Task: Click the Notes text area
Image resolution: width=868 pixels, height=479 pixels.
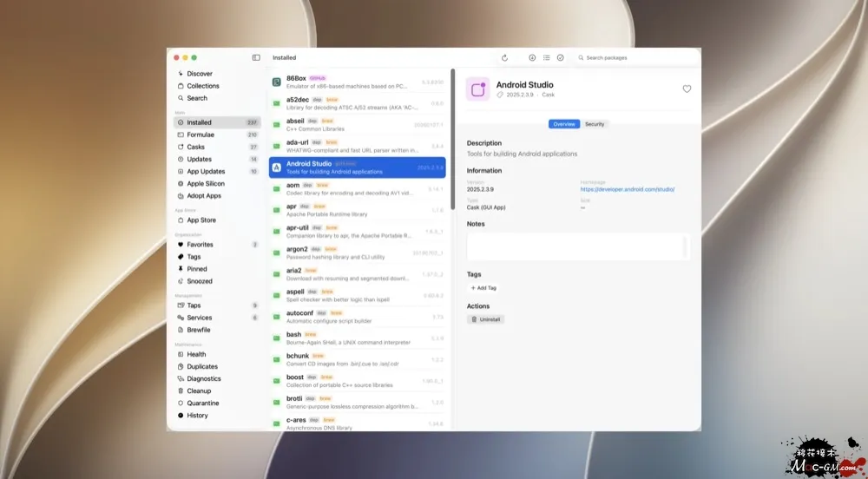Action: [x=577, y=246]
